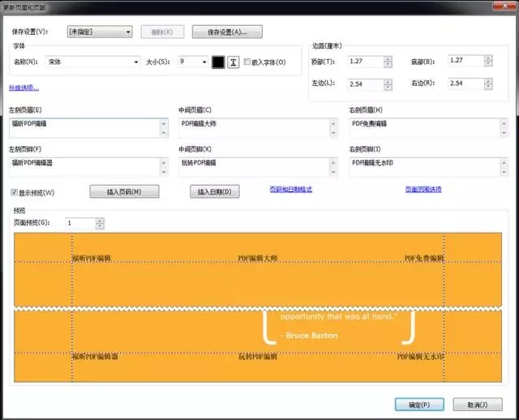
Task: Open the 外观选项 link
Action: click(x=24, y=88)
